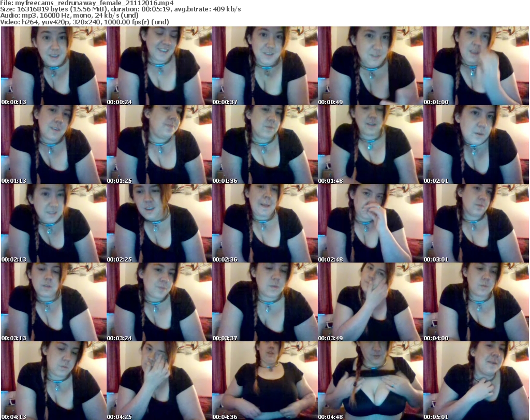Open the 00:03:37 frame
Viewport: 530px width, 420px height.
[264, 302]
